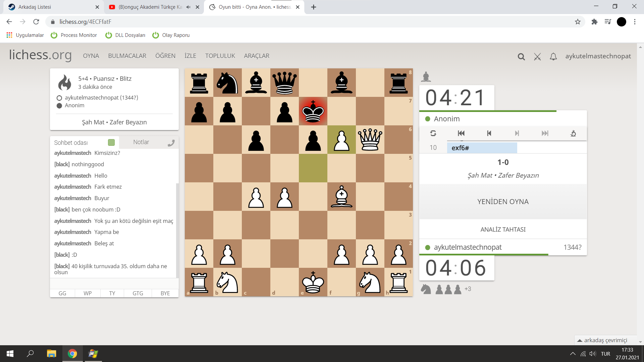
Task: Expand the arkadaş çevrimiçi friends panel
Action: click(605, 340)
